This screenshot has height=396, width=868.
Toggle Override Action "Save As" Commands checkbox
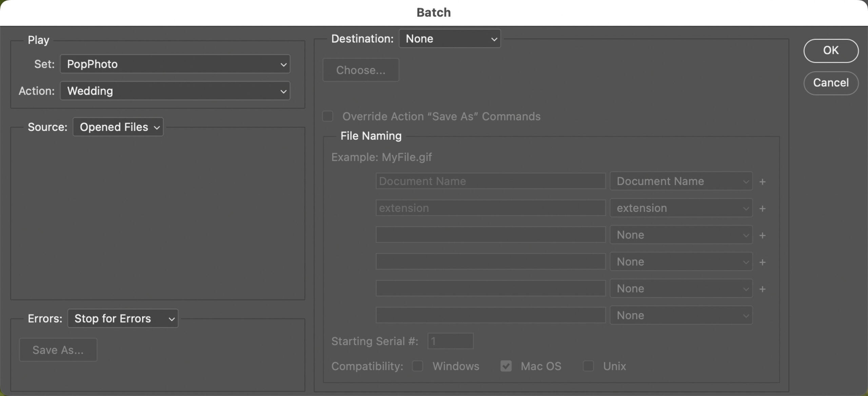pyautogui.click(x=328, y=116)
